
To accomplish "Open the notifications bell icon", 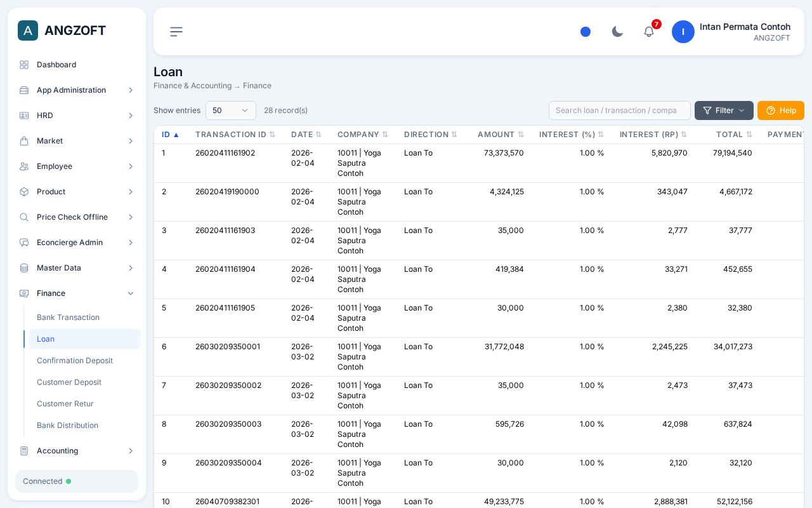I will click(649, 32).
